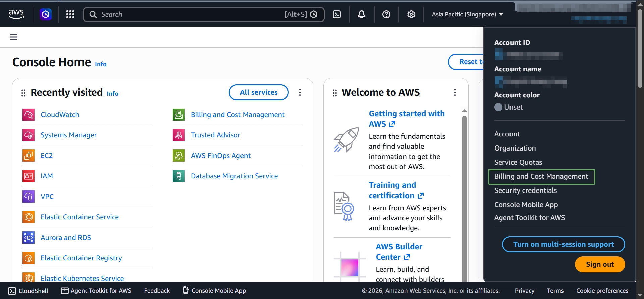
Task: Open Getting started with AWS link
Action: click(x=407, y=119)
